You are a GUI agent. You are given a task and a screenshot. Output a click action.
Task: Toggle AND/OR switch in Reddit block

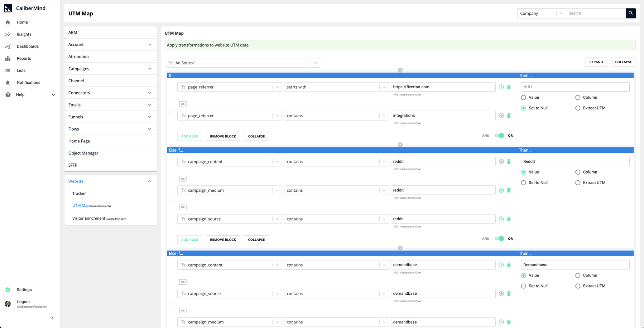point(499,239)
